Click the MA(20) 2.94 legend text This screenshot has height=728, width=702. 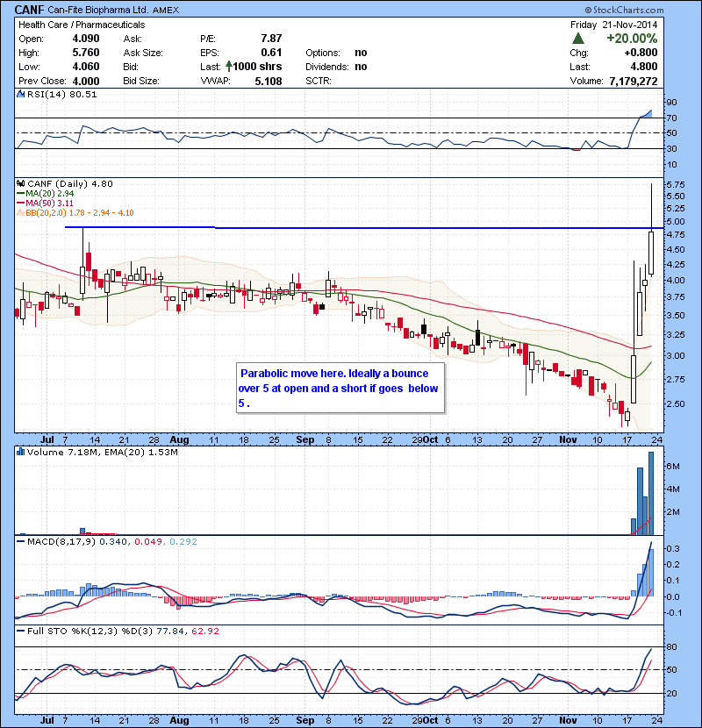pos(50,194)
